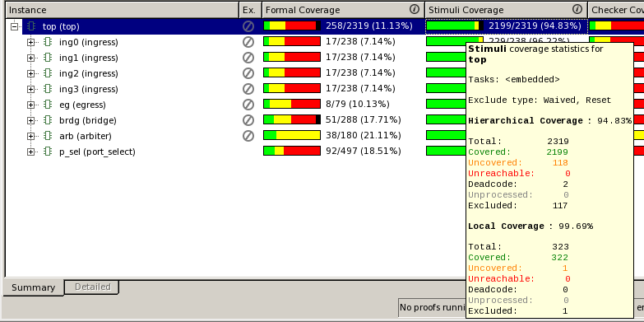This screenshot has width=644, height=322.
Task: Click the info icon in the Formal Coverage header
Action: click(x=415, y=9)
